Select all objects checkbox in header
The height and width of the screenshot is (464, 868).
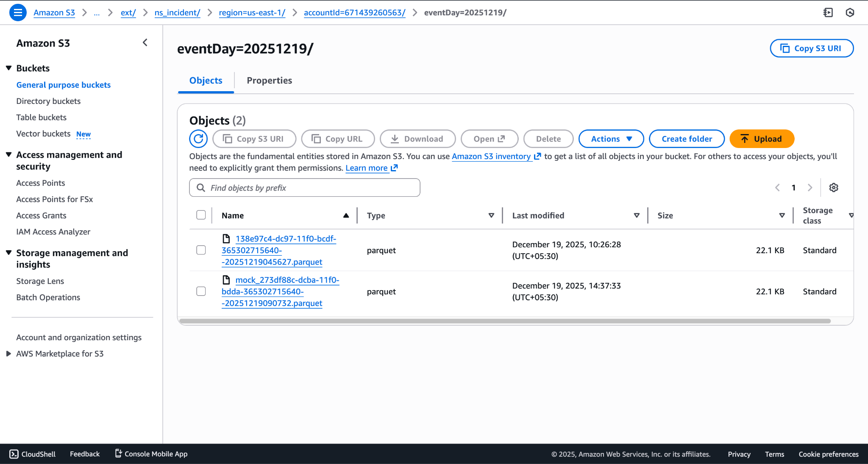click(x=201, y=215)
